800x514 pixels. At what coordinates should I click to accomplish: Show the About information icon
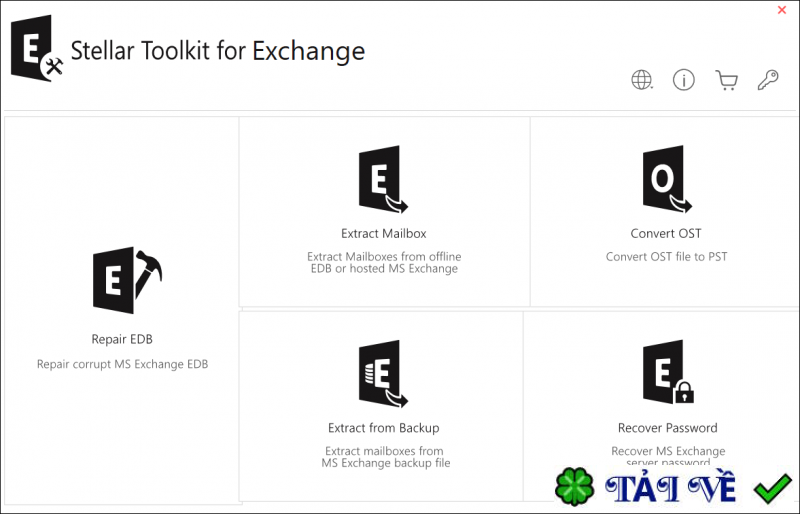tap(684, 80)
